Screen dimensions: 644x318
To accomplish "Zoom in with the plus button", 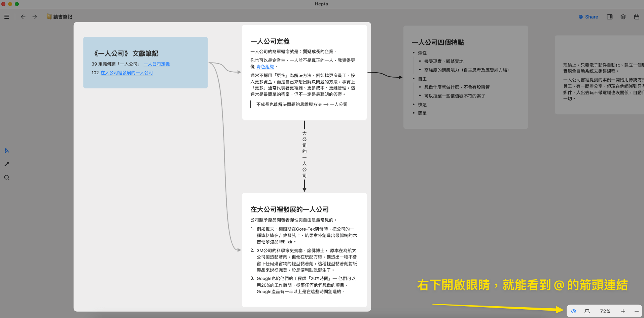I will pos(623,311).
